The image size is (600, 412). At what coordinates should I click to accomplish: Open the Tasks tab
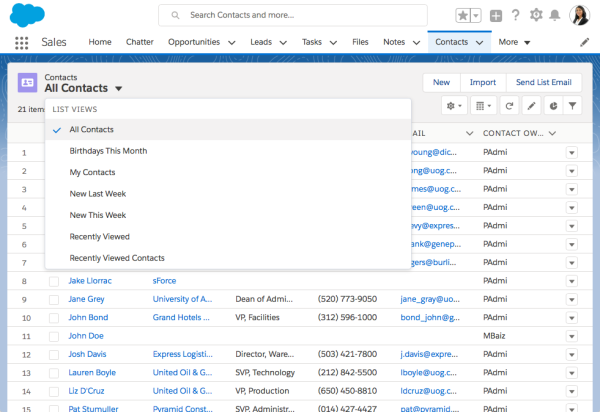311,42
